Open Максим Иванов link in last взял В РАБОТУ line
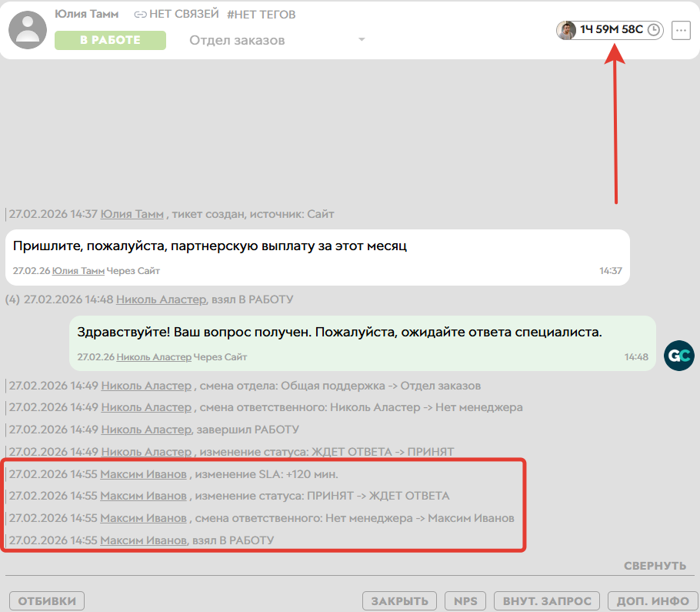The image size is (700, 612). (143, 540)
